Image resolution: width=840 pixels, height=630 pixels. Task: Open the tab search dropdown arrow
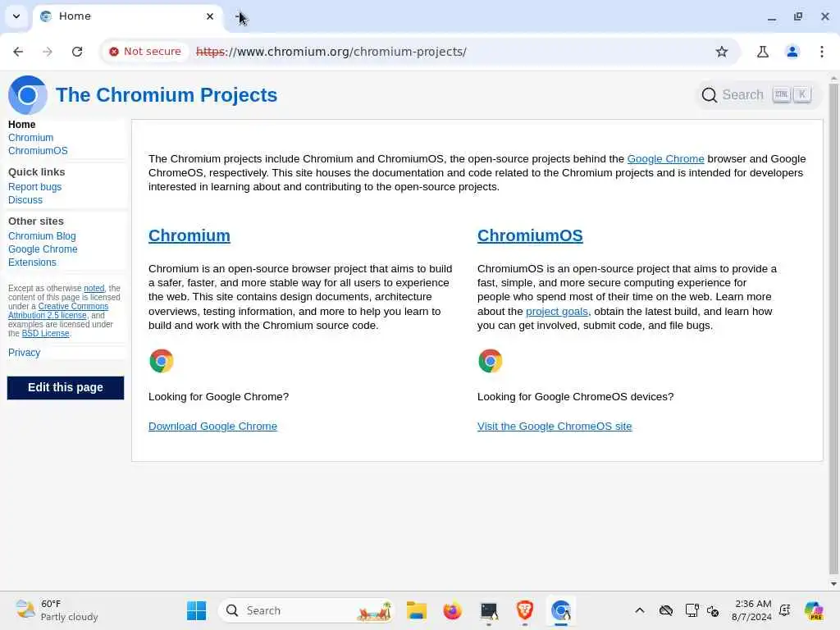tap(16, 16)
